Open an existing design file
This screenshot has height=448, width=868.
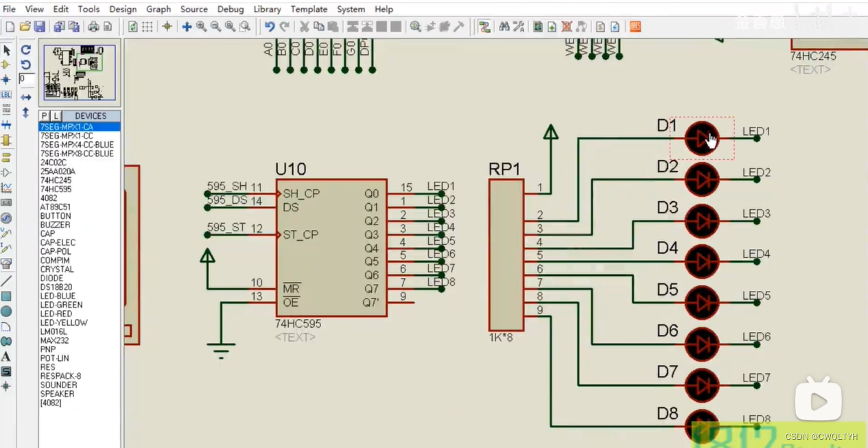[25, 27]
